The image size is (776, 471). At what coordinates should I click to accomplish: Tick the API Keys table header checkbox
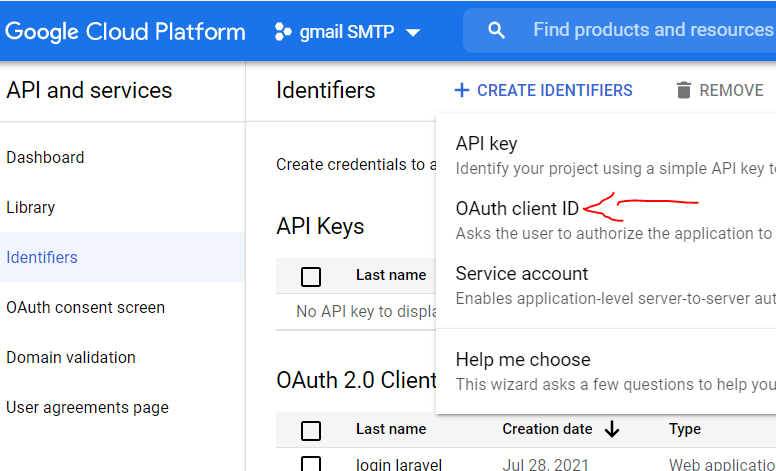click(311, 277)
